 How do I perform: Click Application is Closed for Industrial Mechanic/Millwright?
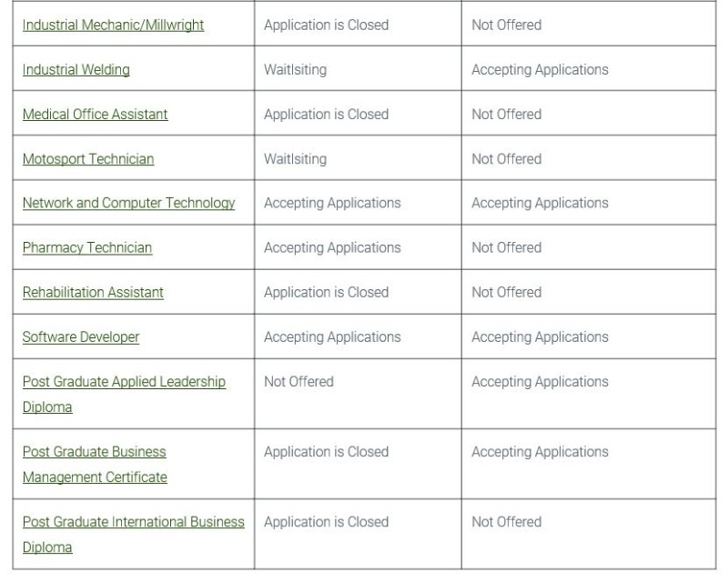(x=327, y=25)
